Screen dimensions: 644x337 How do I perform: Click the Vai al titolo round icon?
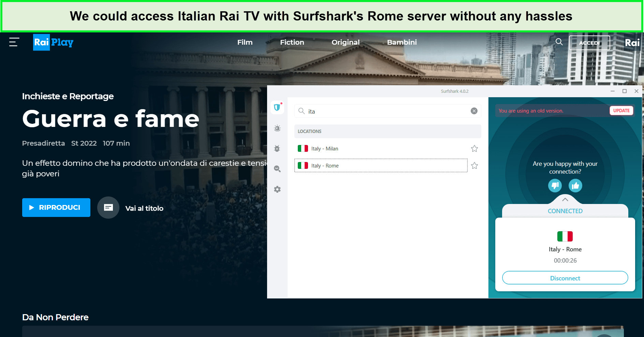point(108,207)
